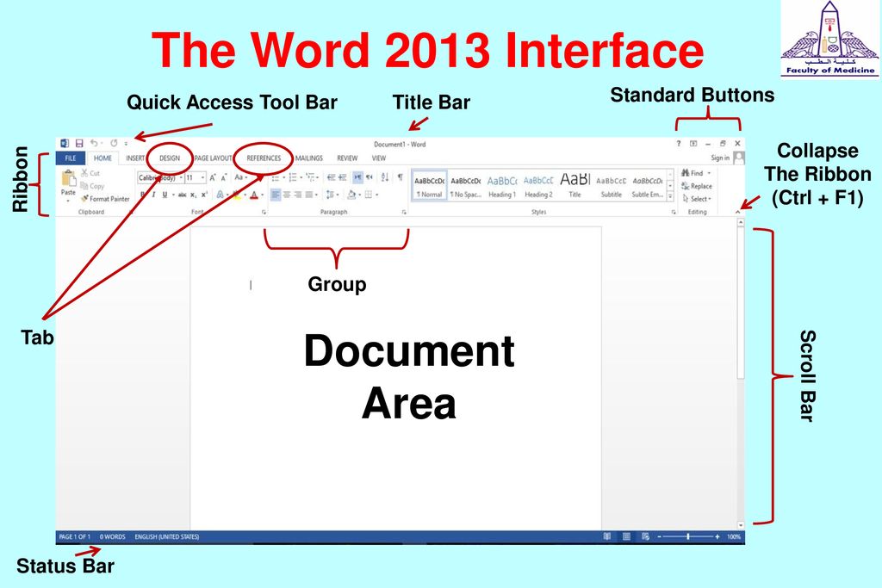Click the Read Mode view icon
Viewport: 882px width, 588px height.
pos(607,537)
